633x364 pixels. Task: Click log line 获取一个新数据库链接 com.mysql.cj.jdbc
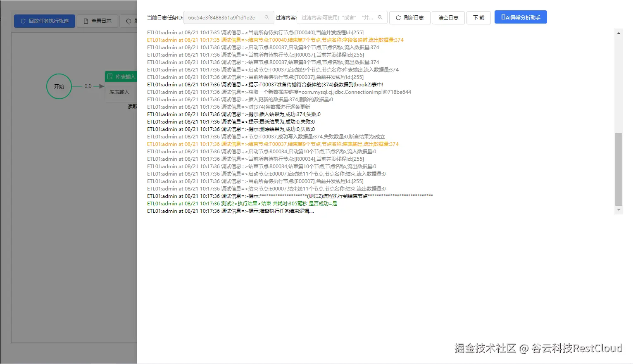[279, 92]
